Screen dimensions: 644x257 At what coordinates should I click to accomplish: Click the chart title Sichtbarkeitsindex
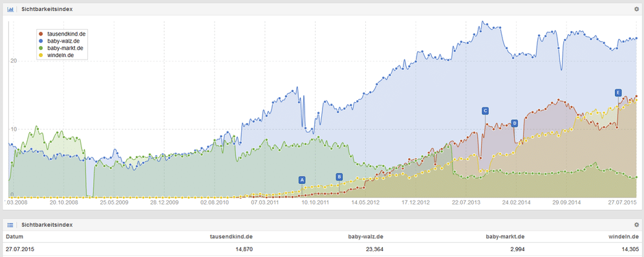click(47, 9)
